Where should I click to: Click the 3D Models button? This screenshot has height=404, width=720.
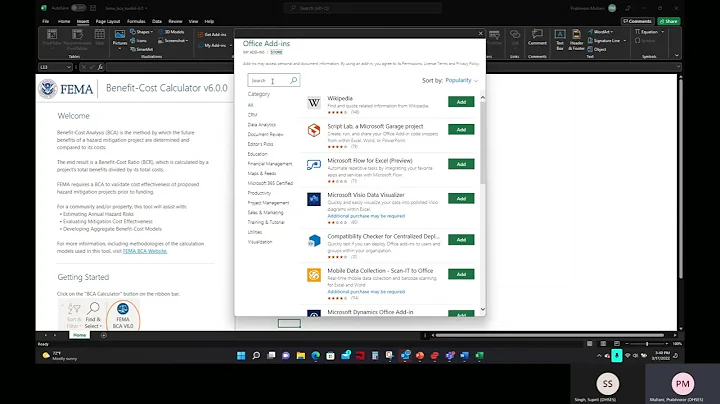[x=171, y=32]
